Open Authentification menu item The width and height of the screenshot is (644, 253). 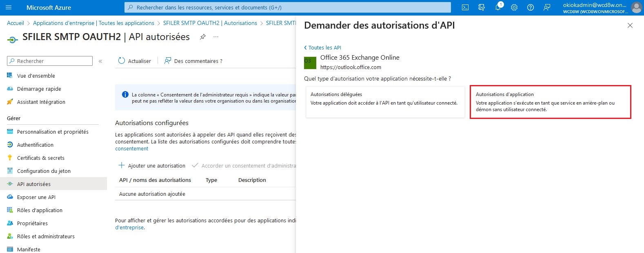tap(35, 145)
